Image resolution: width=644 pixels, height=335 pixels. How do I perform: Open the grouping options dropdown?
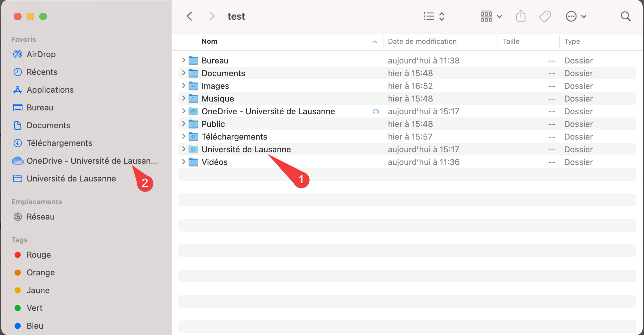coord(491,16)
